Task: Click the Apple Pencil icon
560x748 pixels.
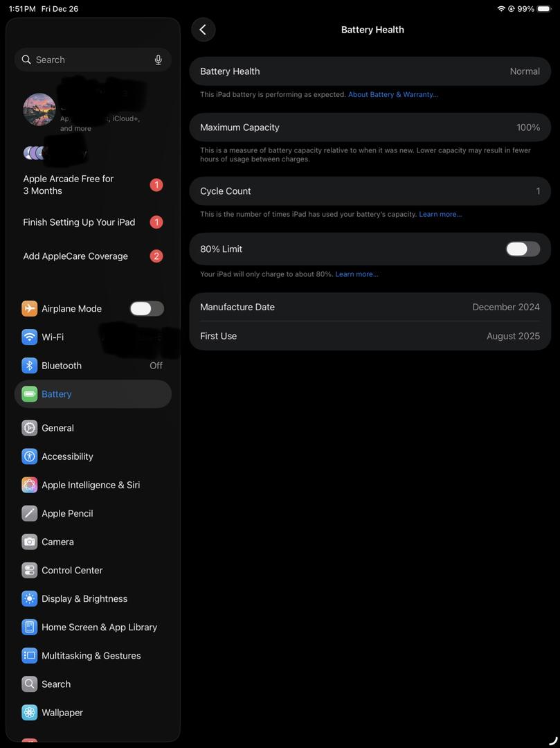Action: click(x=30, y=513)
